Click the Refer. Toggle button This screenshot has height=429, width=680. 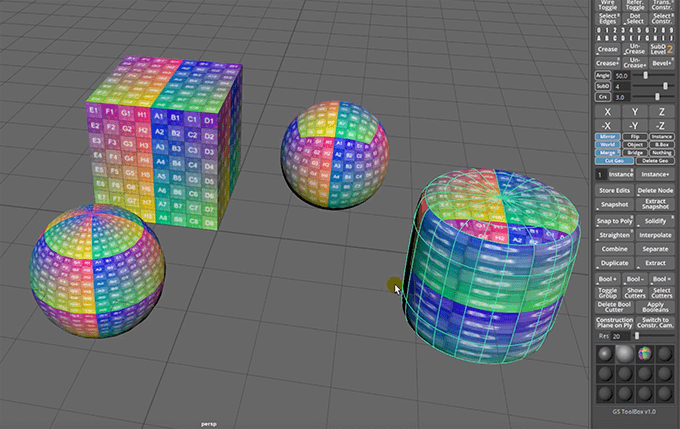point(635,5)
